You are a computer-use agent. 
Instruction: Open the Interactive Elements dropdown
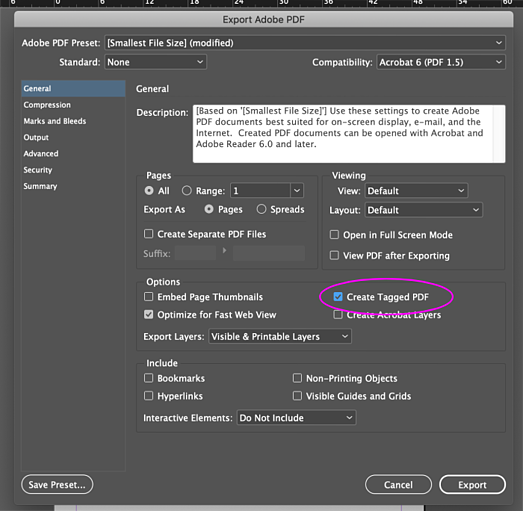[x=296, y=418]
